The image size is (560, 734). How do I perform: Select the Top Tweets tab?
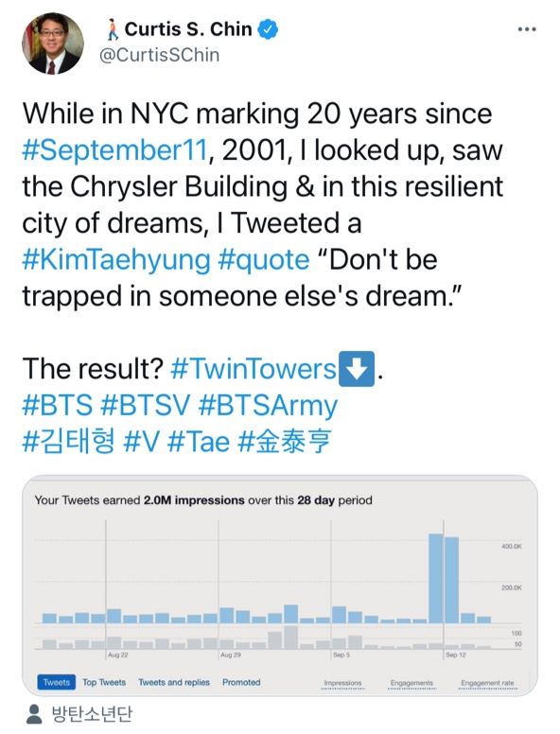coord(104,683)
